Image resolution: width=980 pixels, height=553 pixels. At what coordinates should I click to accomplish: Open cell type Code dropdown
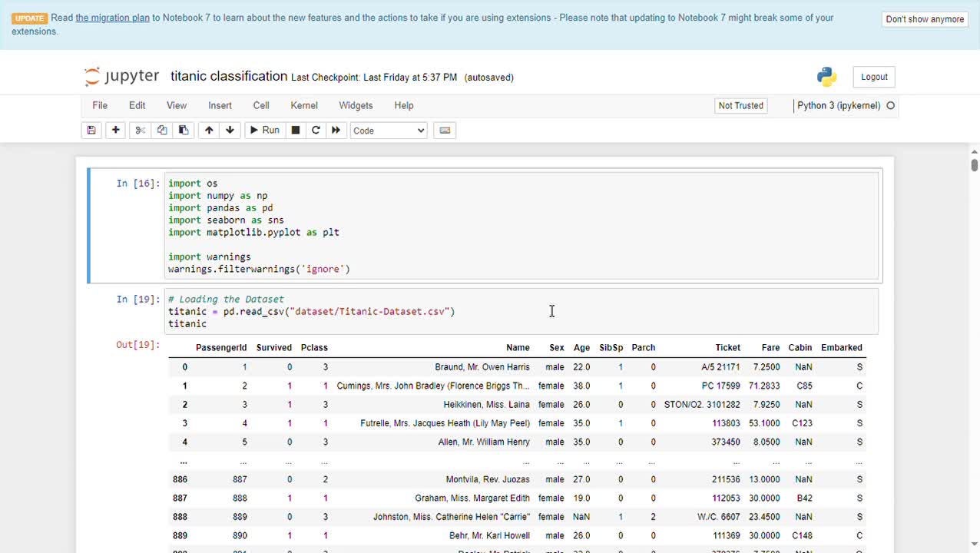tap(389, 131)
